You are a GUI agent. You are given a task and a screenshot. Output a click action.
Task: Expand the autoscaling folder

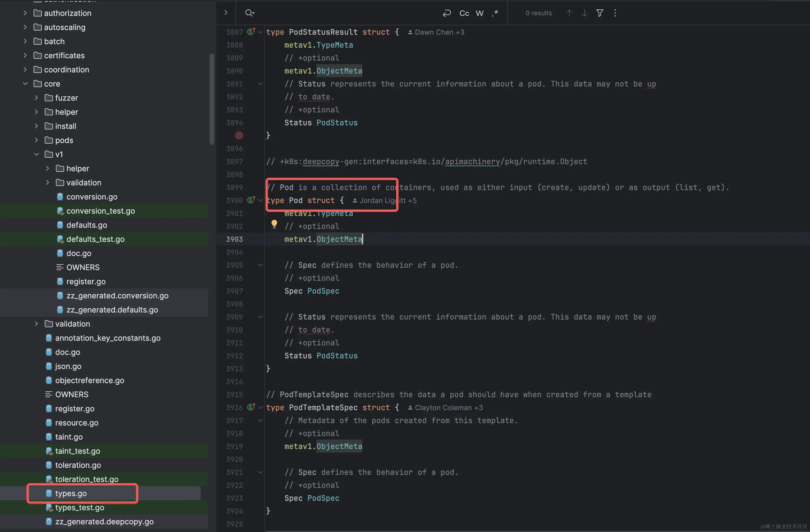tap(25, 27)
